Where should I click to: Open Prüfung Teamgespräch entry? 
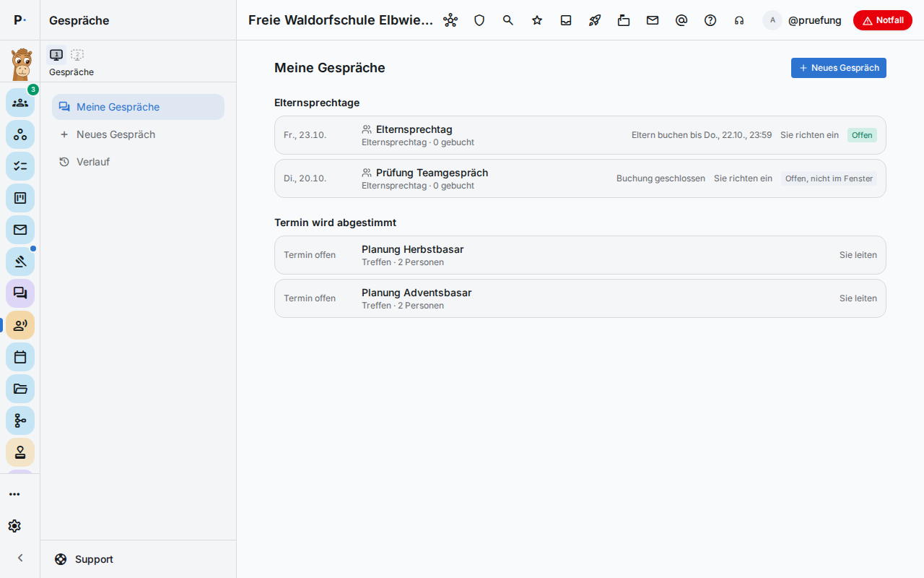(x=580, y=178)
